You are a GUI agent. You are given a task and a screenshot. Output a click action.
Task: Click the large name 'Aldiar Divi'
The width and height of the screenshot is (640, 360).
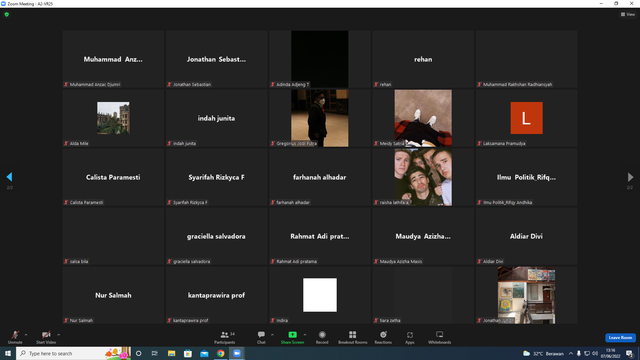point(526,236)
